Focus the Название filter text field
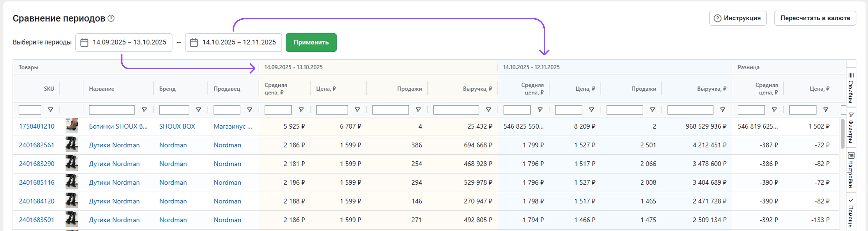The height and width of the screenshot is (231, 868). 111,110
